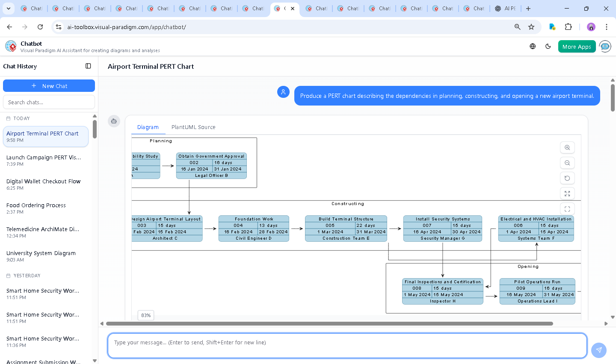616x364 pixels.
Task: Open the browser extensions puzzle menu
Action: pyautogui.click(x=568, y=27)
